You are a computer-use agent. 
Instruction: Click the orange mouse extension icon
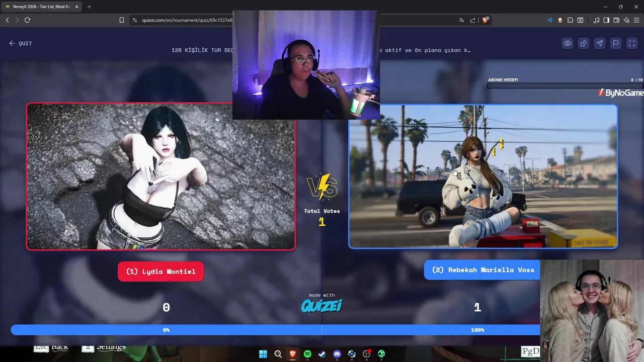(x=560, y=20)
